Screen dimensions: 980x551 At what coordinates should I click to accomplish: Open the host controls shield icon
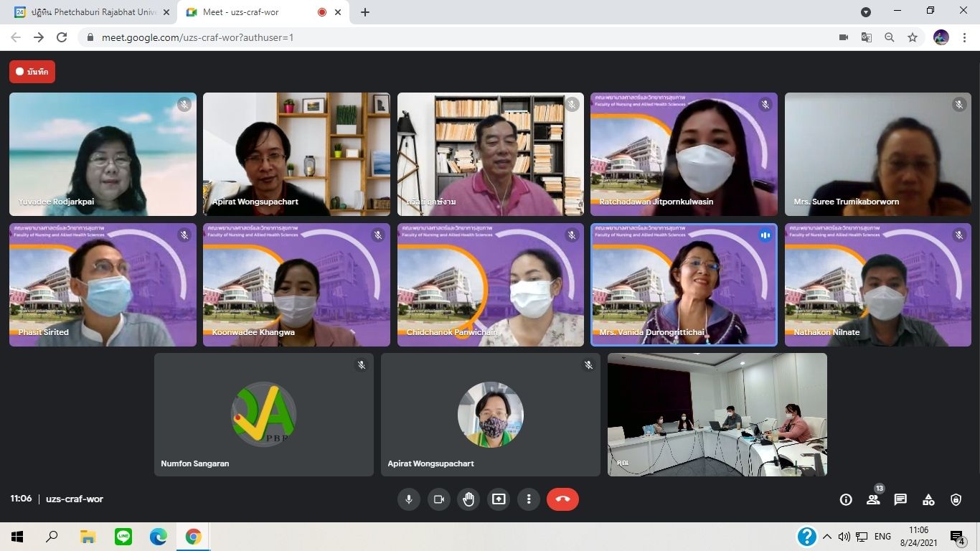956,500
